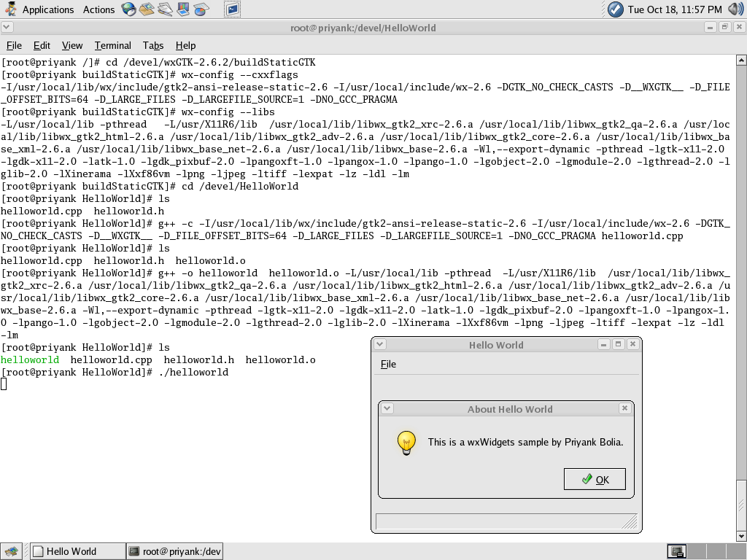The image size is (747, 560).
Task: Open the Applications menu in top panel
Action: (47, 9)
